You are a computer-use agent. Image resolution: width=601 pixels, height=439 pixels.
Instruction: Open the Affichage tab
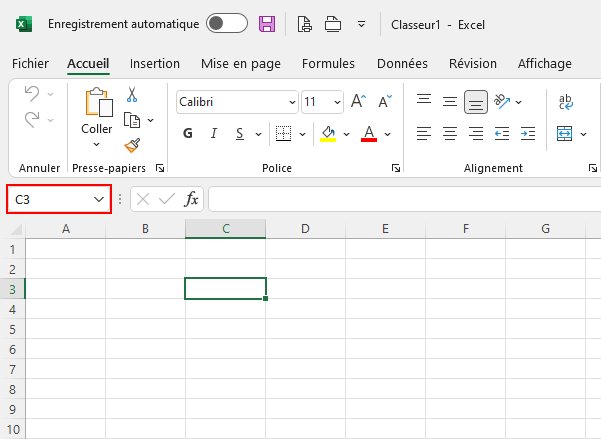tap(545, 64)
